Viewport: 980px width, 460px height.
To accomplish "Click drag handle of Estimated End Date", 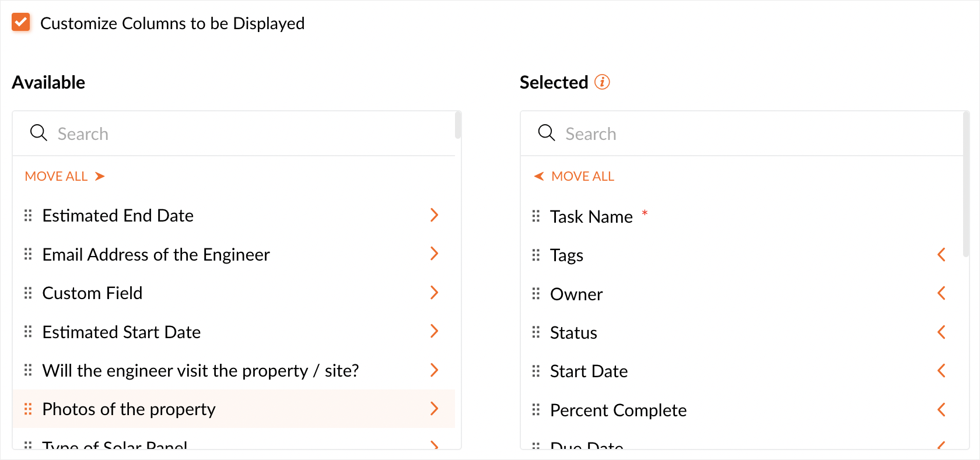I will click(28, 216).
